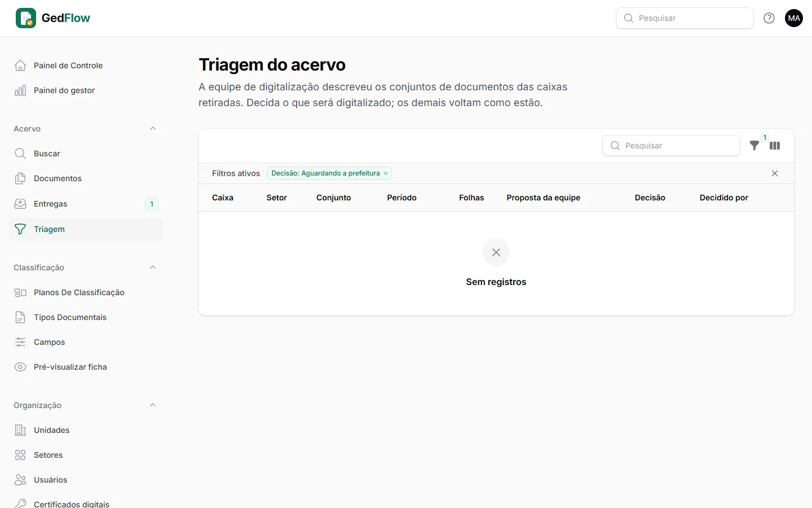
Task: Click the Campos sliders icon
Action: click(x=20, y=342)
